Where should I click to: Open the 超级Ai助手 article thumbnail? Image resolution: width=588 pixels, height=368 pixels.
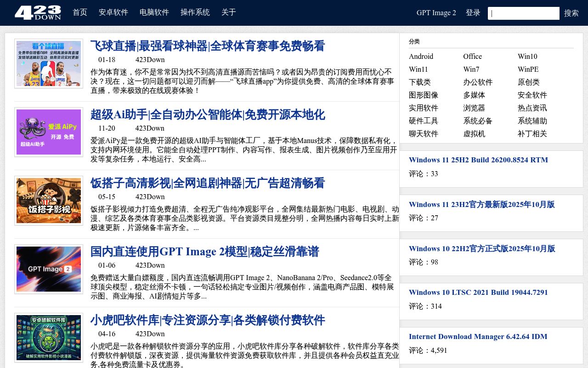tap(49, 132)
